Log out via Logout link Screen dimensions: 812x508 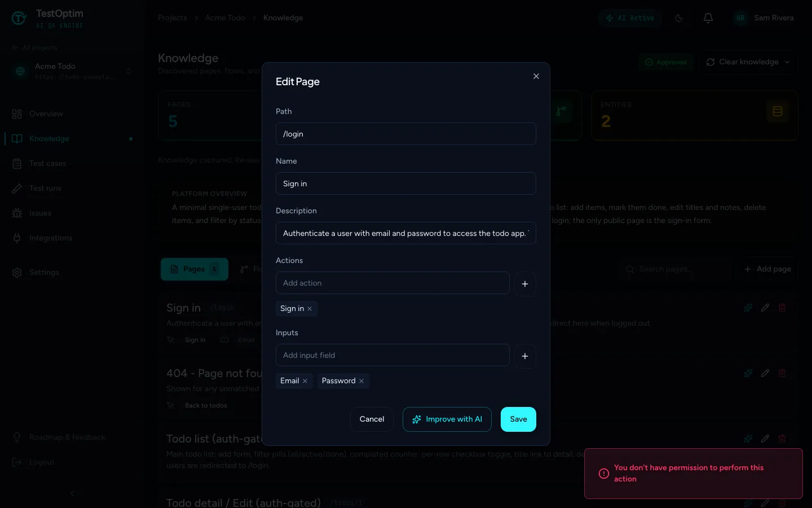coord(72,462)
